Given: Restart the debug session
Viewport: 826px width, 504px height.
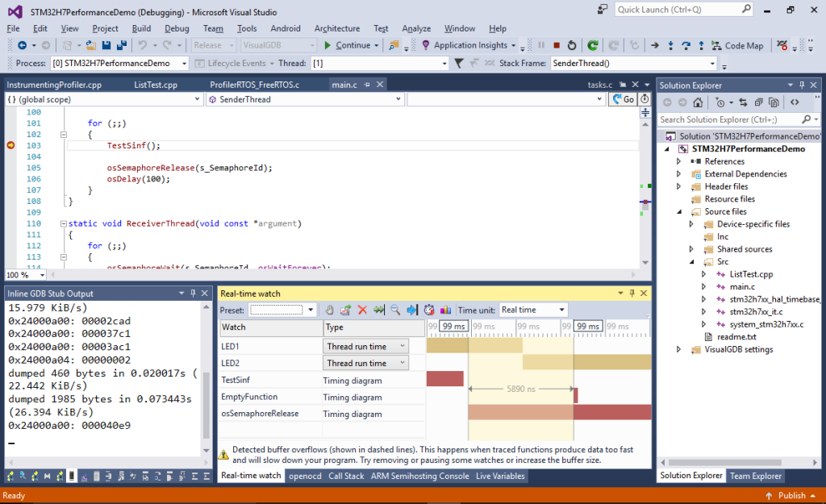Looking at the screenshot, I should click(572, 45).
